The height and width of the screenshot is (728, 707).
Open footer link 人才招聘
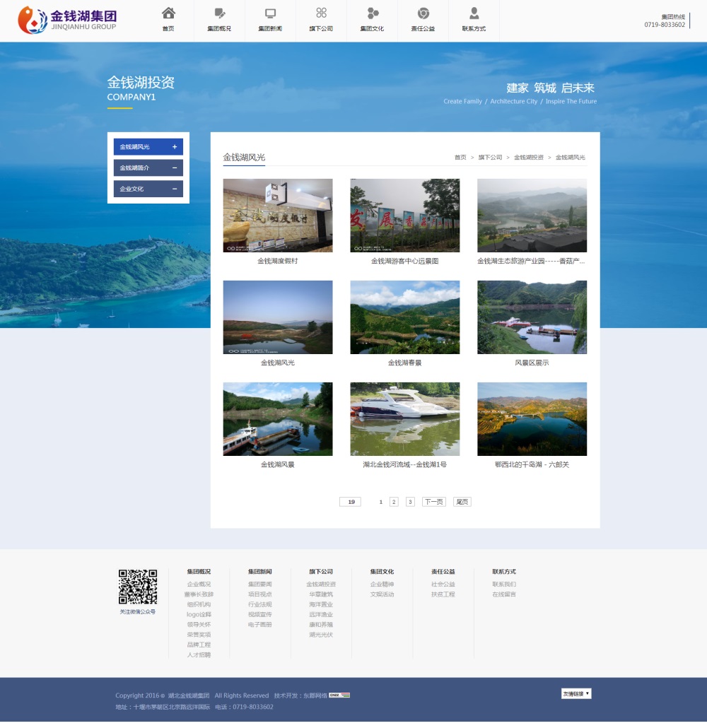pos(199,655)
